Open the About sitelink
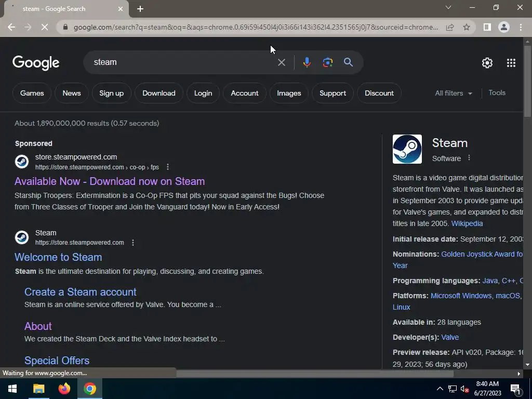 (38, 326)
